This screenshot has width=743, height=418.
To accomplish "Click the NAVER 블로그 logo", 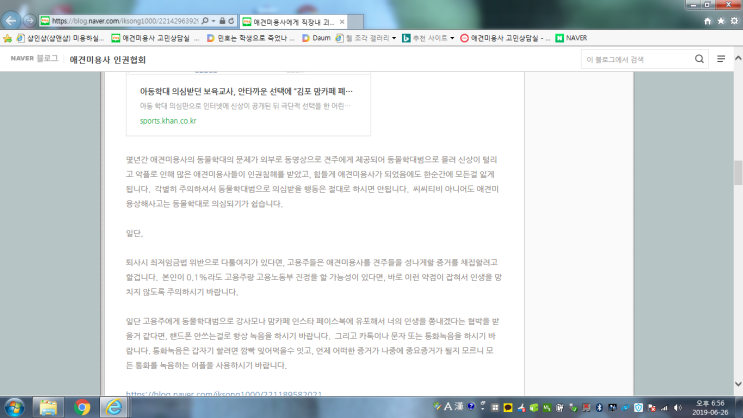I will (34, 58).
